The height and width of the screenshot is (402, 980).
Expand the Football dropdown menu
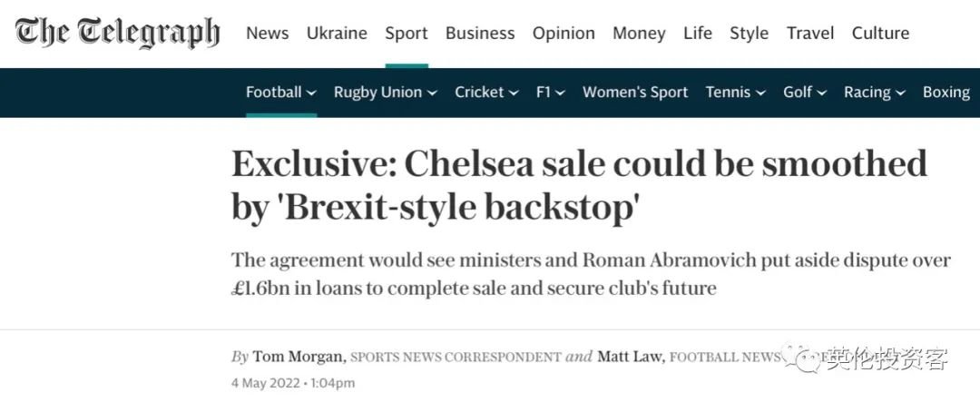click(281, 93)
